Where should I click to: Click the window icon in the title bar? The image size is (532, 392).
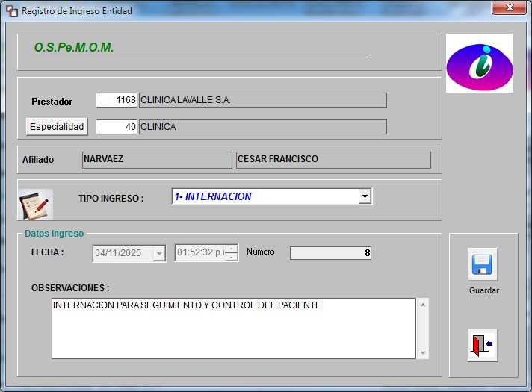click(12, 11)
